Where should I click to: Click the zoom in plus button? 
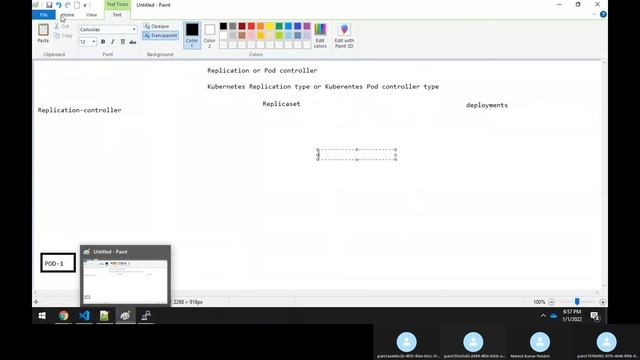(x=602, y=302)
